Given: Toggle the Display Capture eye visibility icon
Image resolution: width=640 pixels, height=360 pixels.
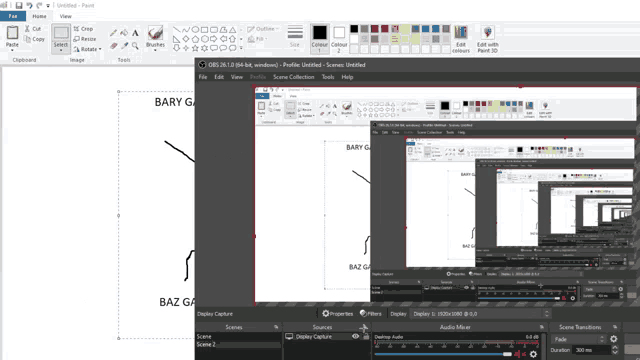Looking at the screenshot, I should tap(356, 336).
